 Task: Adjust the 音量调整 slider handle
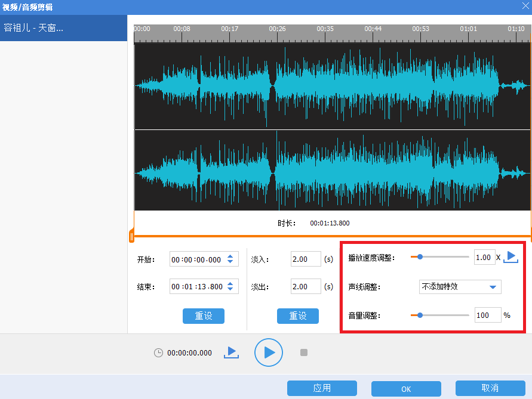click(x=420, y=316)
